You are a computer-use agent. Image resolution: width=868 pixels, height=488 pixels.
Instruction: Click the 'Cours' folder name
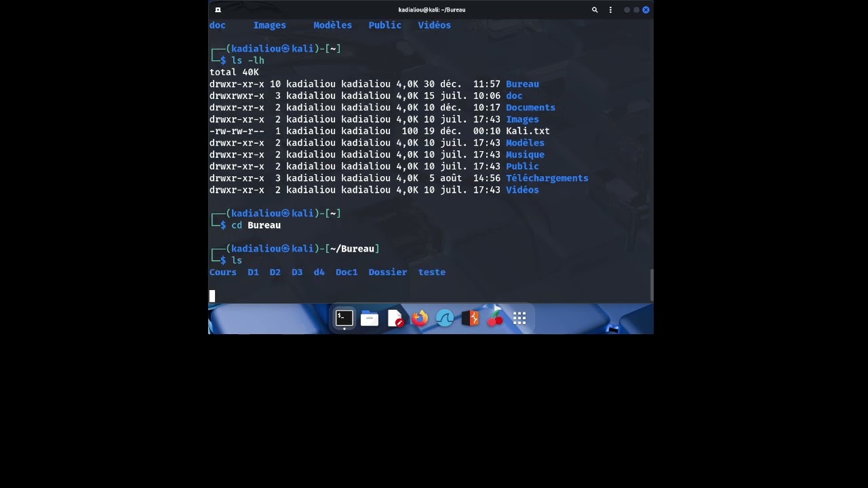(x=223, y=272)
